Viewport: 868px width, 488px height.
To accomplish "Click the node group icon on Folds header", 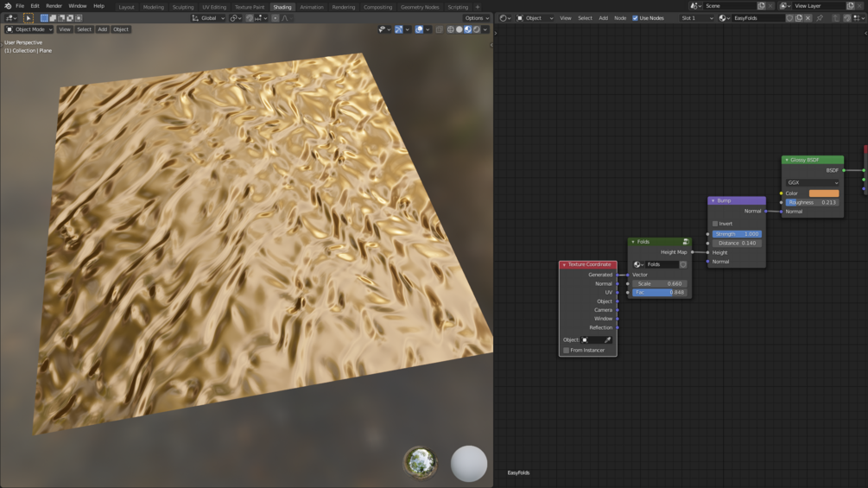I will click(x=686, y=242).
